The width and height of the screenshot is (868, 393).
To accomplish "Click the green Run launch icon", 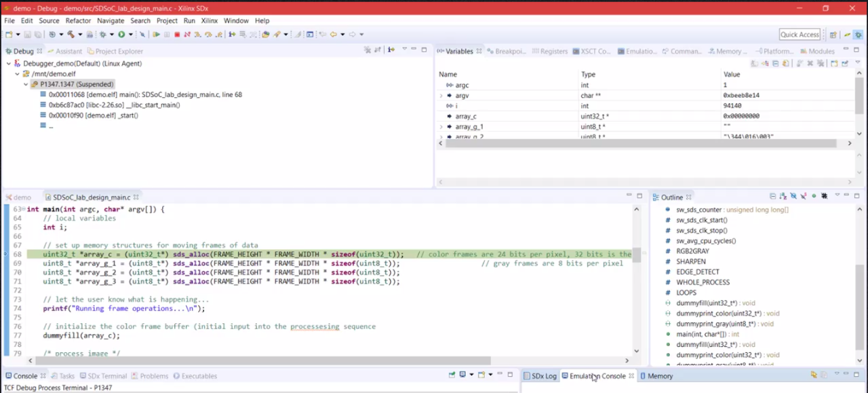I will point(121,34).
